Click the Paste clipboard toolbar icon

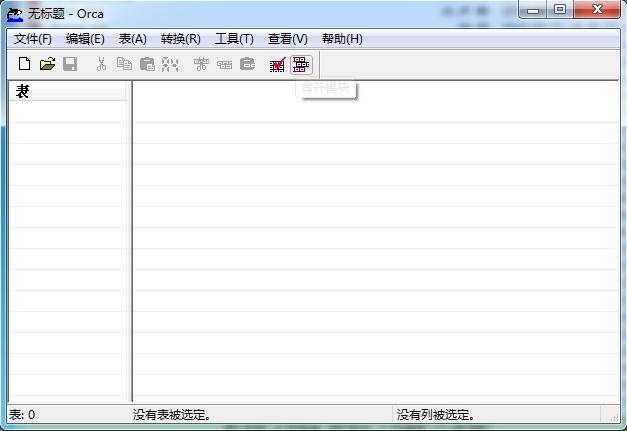pyautogui.click(x=147, y=64)
